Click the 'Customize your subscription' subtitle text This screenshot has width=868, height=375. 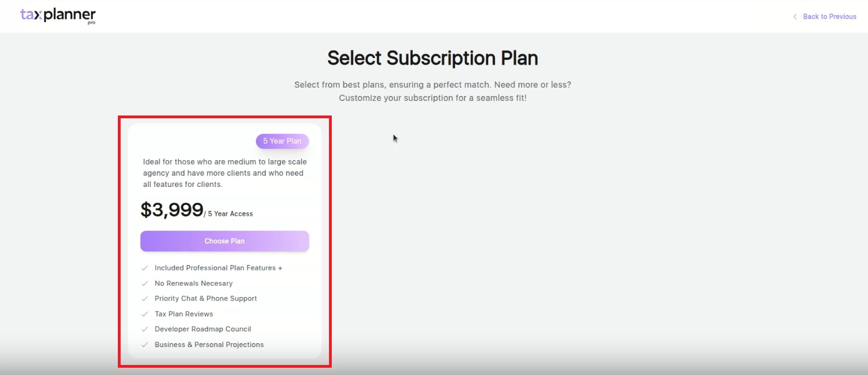click(432, 98)
